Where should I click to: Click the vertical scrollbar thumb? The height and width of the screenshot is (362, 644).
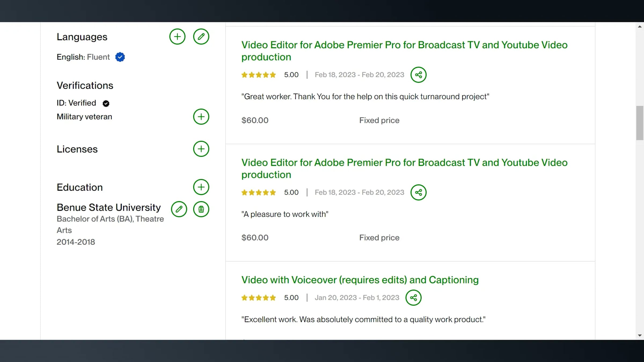click(640, 123)
